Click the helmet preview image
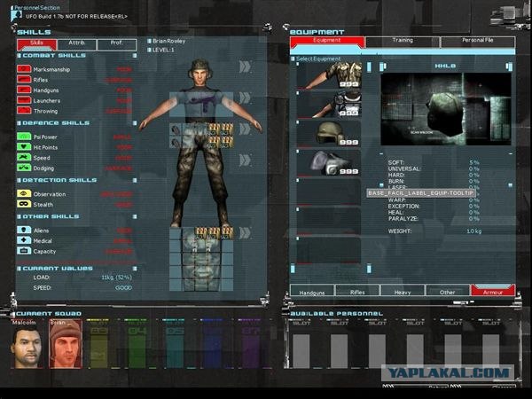Viewport: 532px width, 399px height. click(x=446, y=109)
